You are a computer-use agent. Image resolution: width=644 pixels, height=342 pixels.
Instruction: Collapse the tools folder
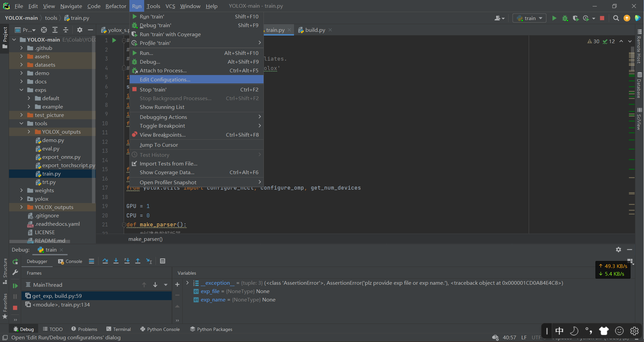point(21,123)
